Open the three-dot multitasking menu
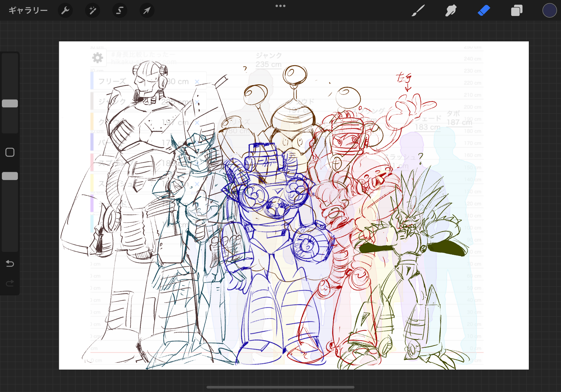The height and width of the screenshot is (392, 561). (x=280, y=6)
